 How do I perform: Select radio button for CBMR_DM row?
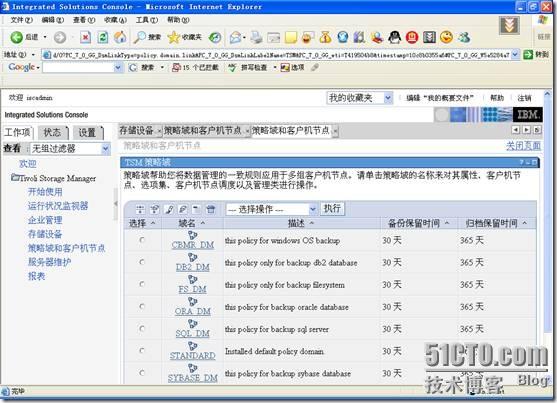pos(142,240)
